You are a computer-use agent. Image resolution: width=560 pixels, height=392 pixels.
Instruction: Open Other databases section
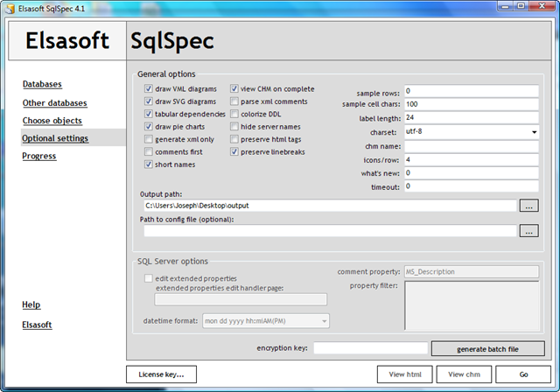[x=54, y=103]
